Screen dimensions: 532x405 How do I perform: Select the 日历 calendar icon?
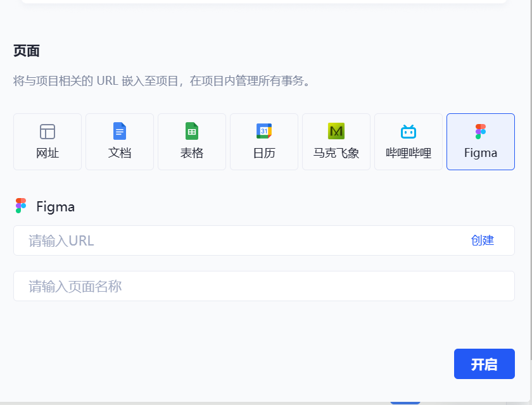click(x=264, y=131)
